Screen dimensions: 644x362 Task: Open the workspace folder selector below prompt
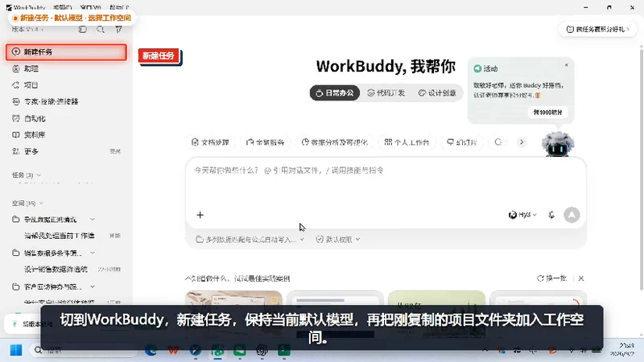click(250, 239)
